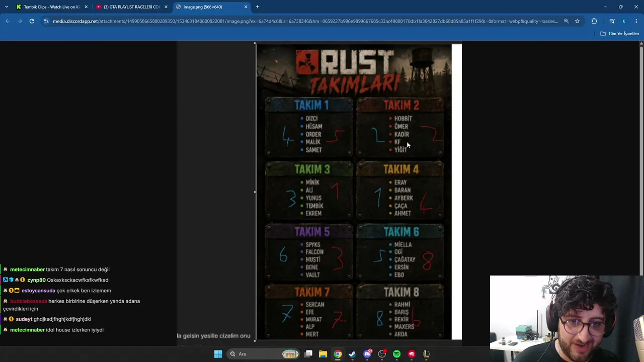Open the media controls toolbar icon
The width and height of the screenshot is (644, 362).
[x=612, y=21]
